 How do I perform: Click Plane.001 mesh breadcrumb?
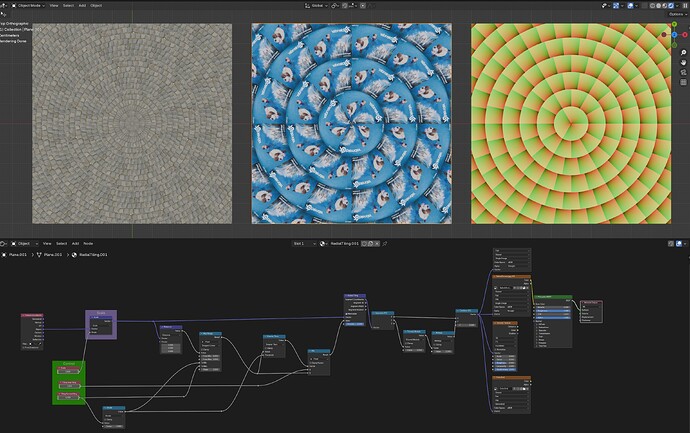[50, 254]
